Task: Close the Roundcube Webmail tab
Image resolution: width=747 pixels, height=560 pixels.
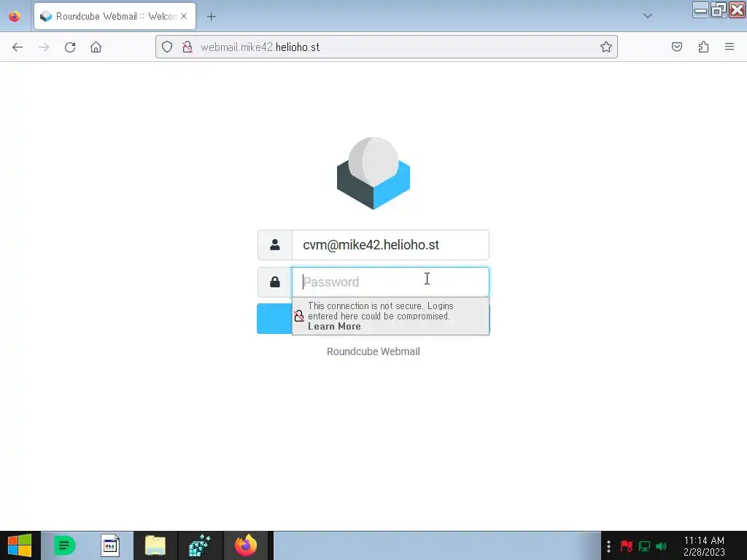Action: [x=184, y=16]
